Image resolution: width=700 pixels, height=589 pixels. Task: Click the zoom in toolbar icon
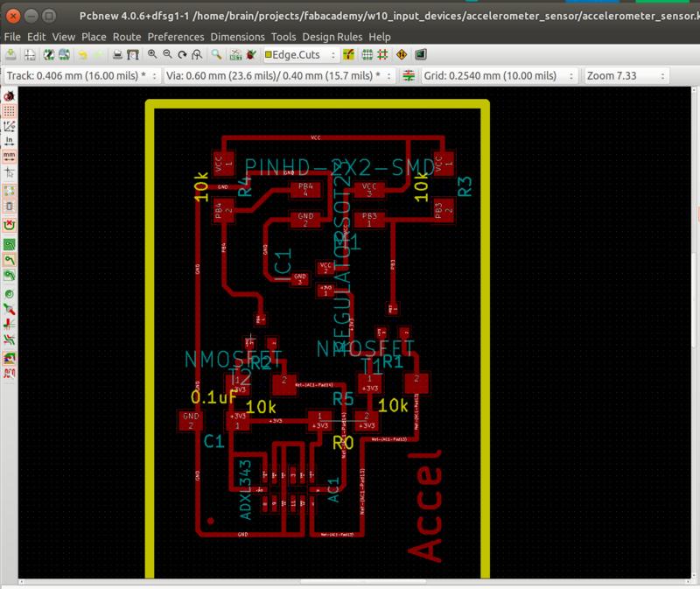pyautogui.click(x=150, y=57)
